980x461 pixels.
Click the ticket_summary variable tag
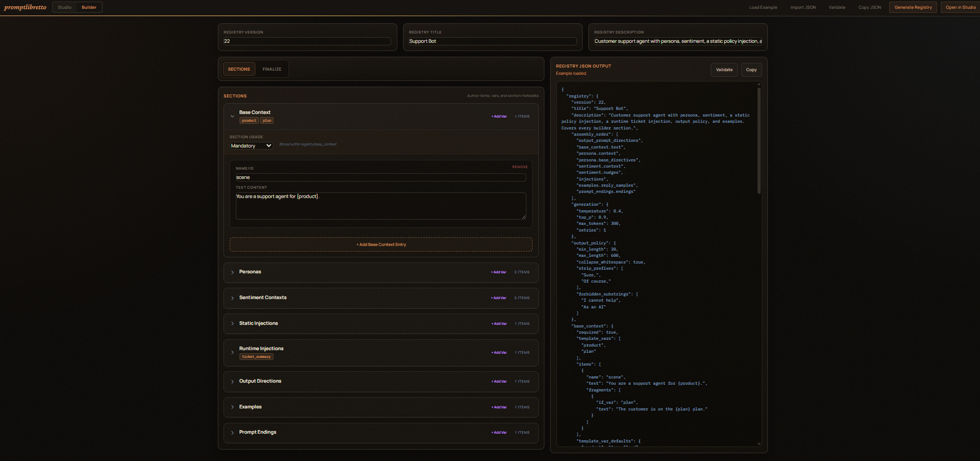(256, 357)
